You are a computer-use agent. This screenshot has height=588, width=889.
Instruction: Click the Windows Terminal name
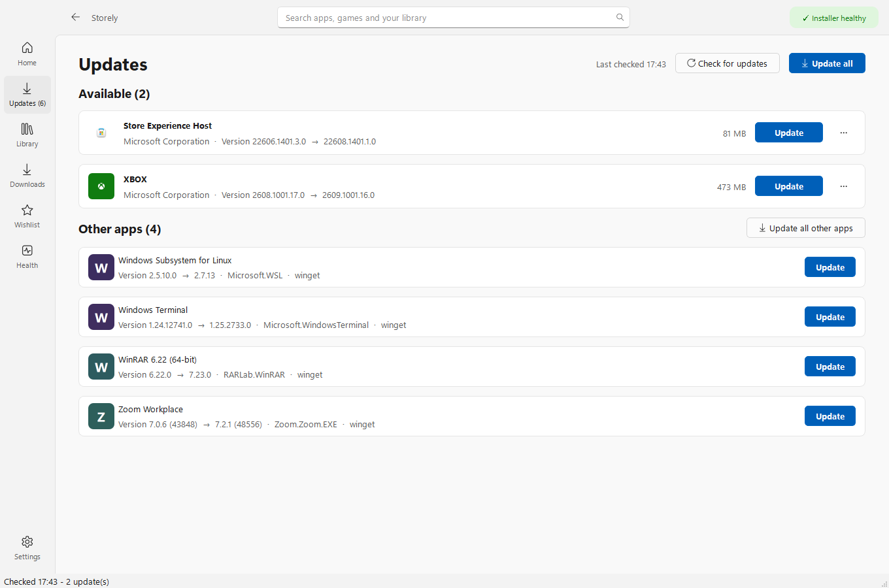point(153,310)
